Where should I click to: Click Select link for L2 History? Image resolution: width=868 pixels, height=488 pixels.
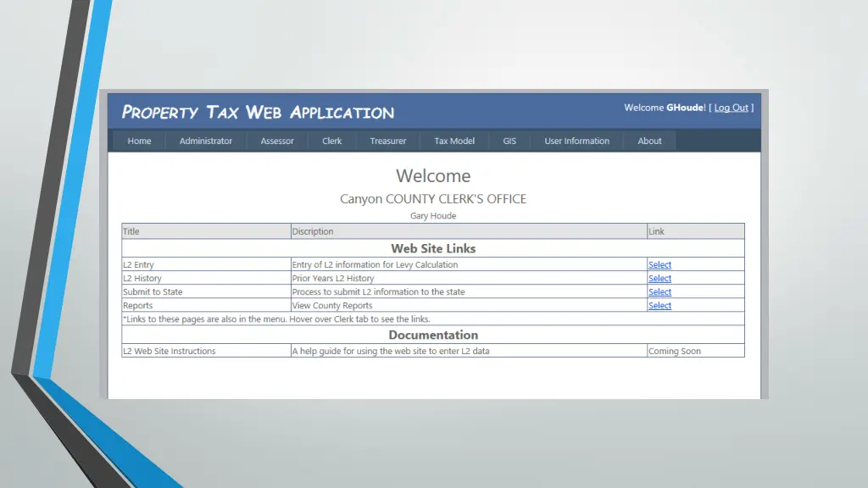coord(659,278)
